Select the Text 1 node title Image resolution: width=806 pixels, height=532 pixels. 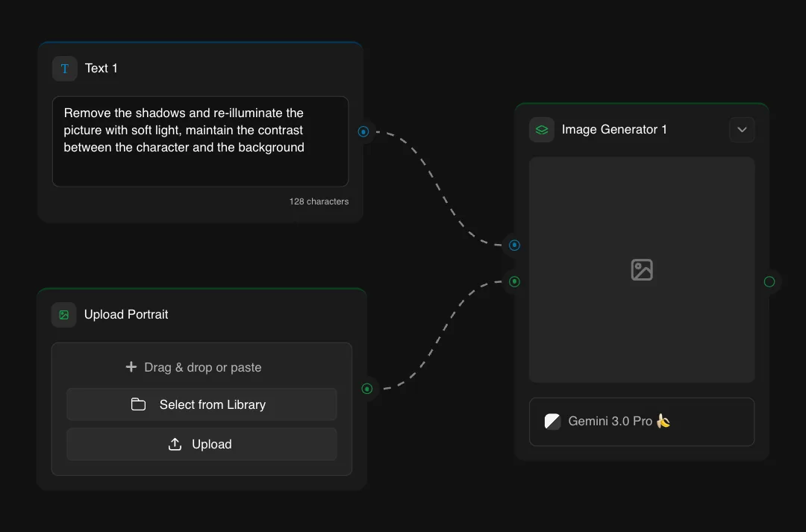[x=101, y=68]
